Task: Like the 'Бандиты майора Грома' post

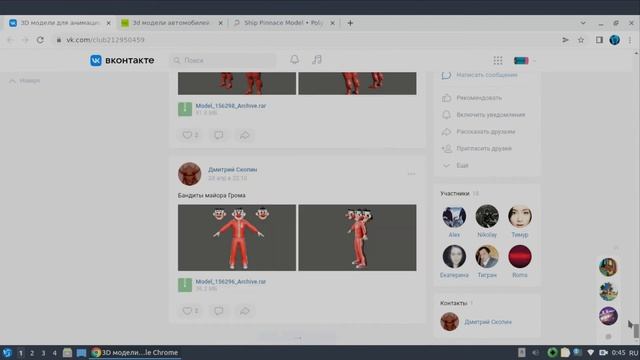Action: tap(190, 311)
